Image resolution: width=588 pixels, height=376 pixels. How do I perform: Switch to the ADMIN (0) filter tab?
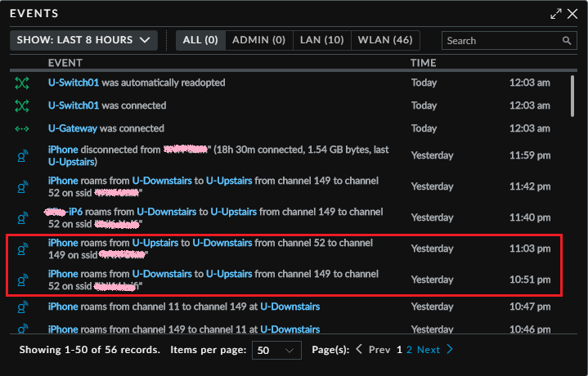(258, 40)
